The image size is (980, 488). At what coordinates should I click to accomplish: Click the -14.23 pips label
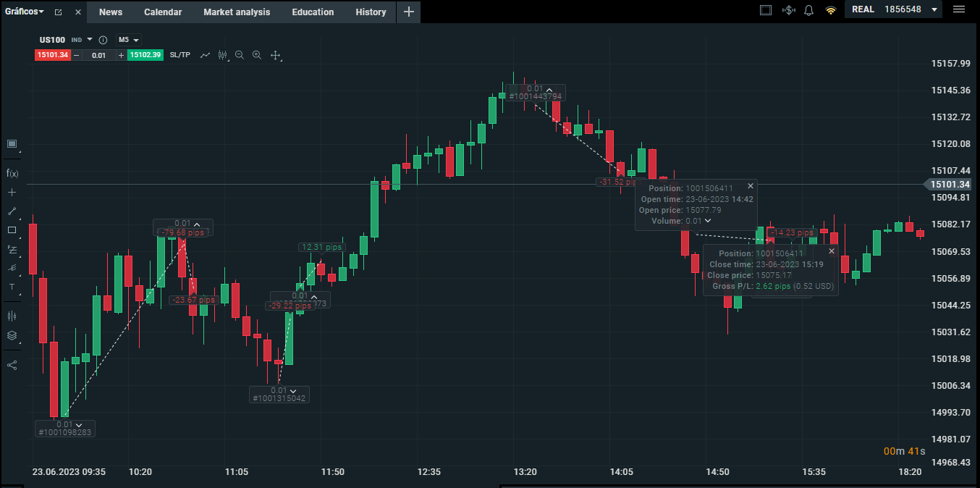tap(792, 232)
